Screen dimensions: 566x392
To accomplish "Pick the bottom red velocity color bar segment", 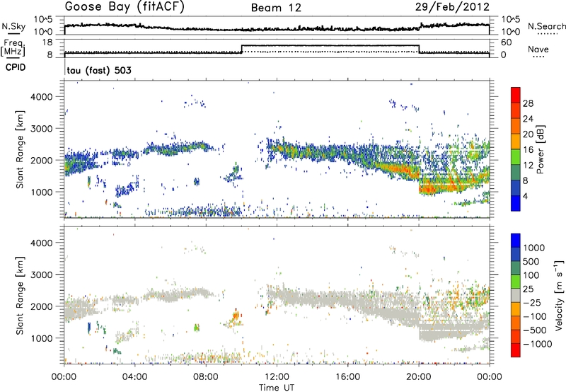I will tap(516, 350).
